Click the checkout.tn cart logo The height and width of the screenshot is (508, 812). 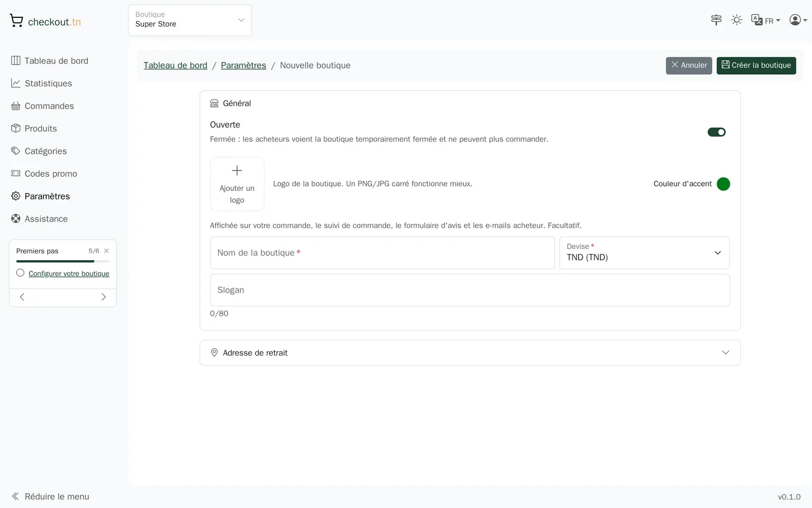coord(45,21)
